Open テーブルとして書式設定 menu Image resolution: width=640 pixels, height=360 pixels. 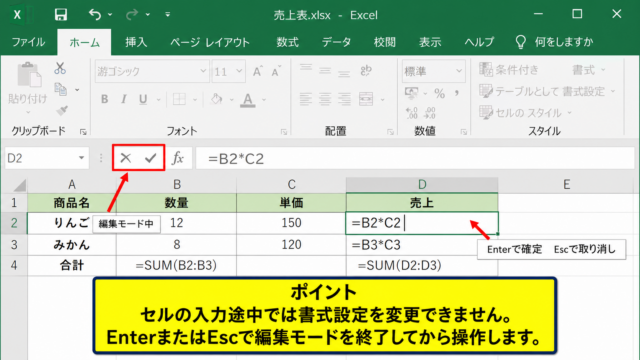click(547, 91)
